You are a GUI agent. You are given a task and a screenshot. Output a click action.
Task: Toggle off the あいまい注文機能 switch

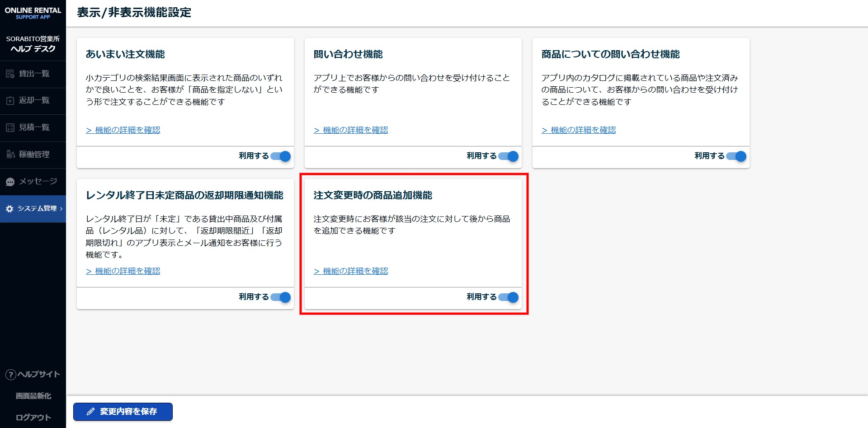coord(281,156)
